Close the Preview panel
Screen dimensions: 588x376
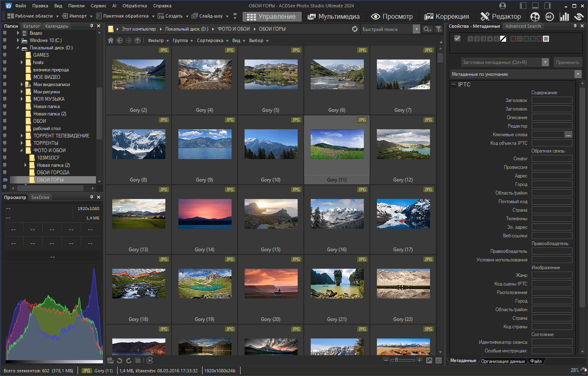pyautogui.click(x=98, y=197)
